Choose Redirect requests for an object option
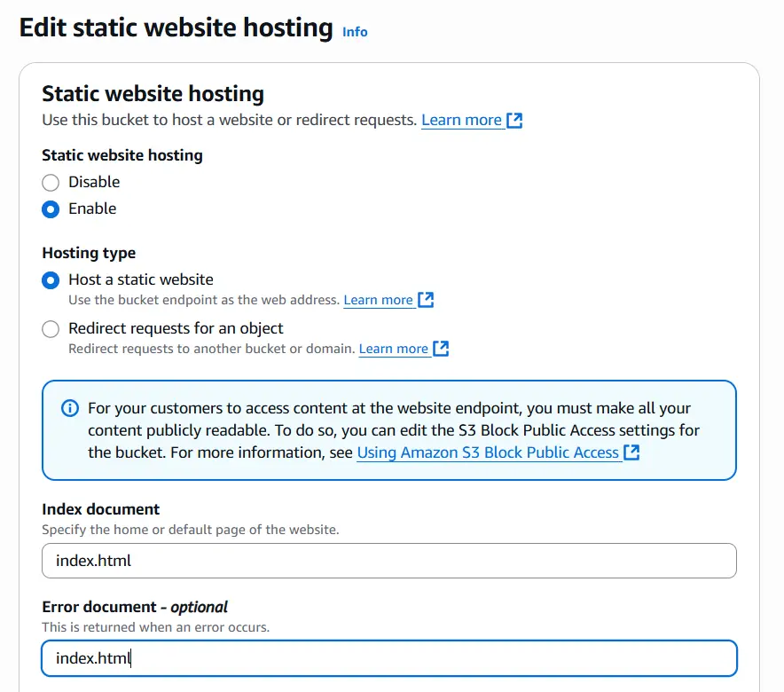The width and height of the screenshot is (784, 692). tap(51, 328)
